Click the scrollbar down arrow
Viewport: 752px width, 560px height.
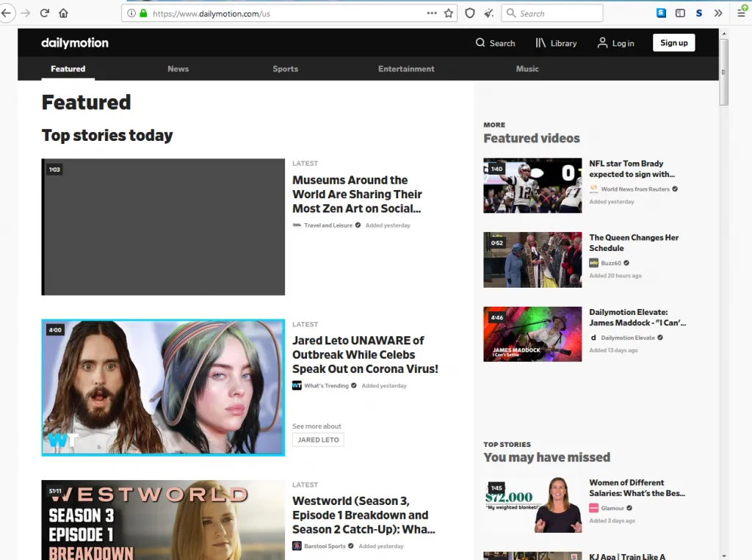pos(723,556)
